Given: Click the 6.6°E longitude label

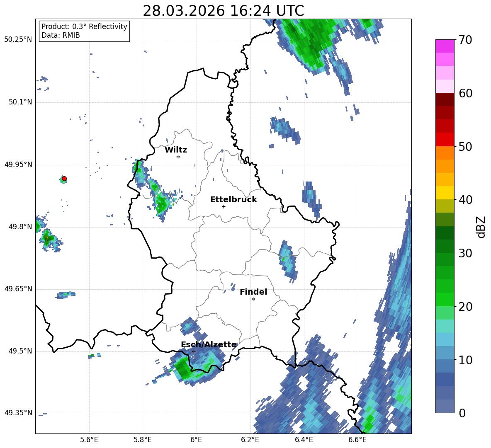Looking at the screenshot, I should [357, 440].
